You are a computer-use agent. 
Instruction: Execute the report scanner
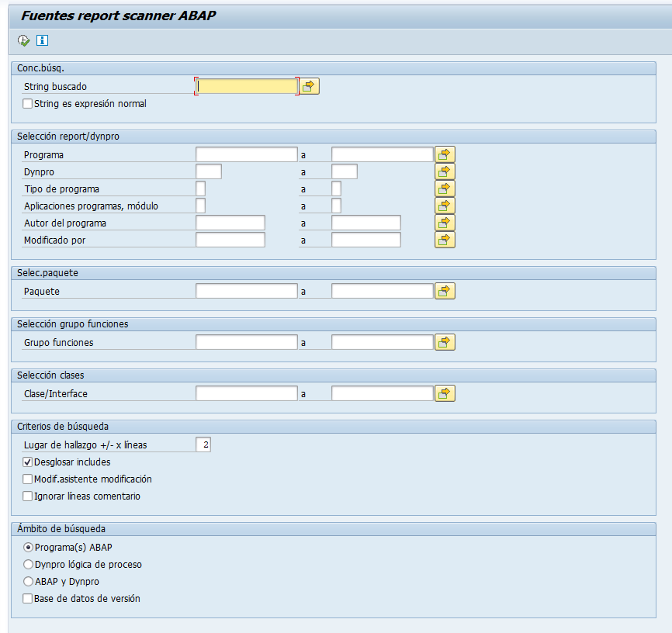pyautogui.click(x=23, y=40)
